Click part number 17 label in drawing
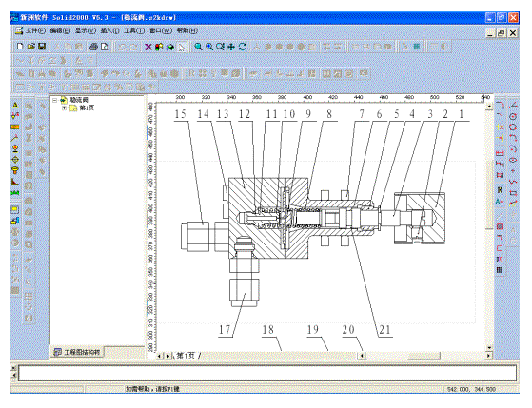The image size is (532, 408). pos(225,330)
